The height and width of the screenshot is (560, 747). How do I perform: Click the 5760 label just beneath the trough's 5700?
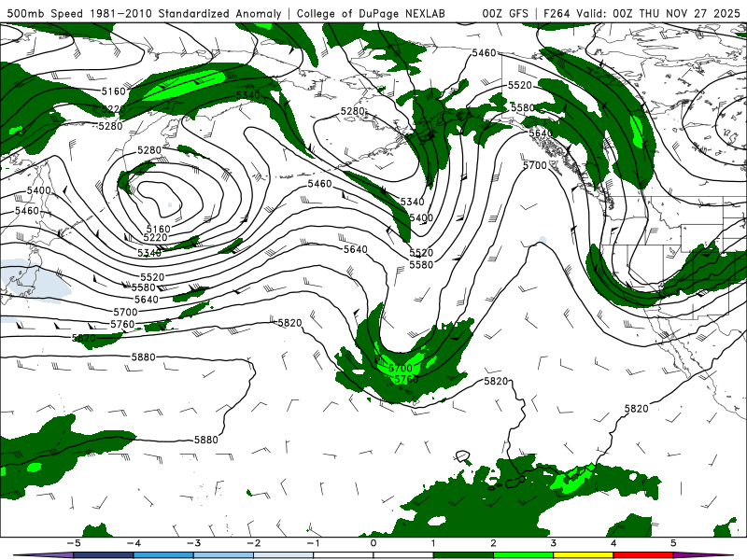click(406, 379)
